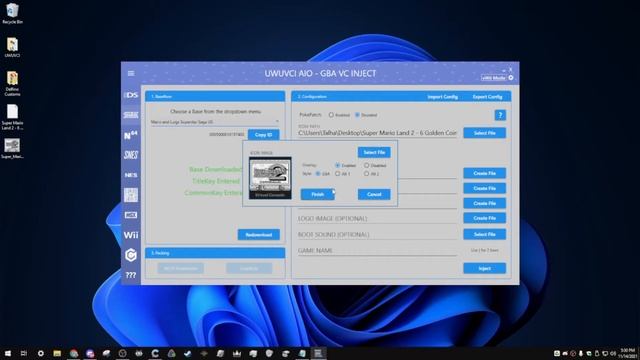The image size is (640, 360).
Task: Select the pixelated TG16 console icon
Action: coord(131,195)
